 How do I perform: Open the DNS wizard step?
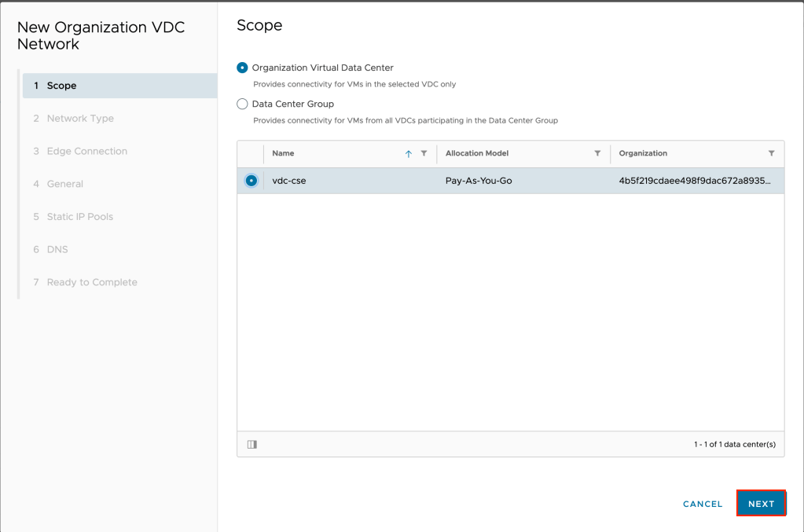point(57,249)
